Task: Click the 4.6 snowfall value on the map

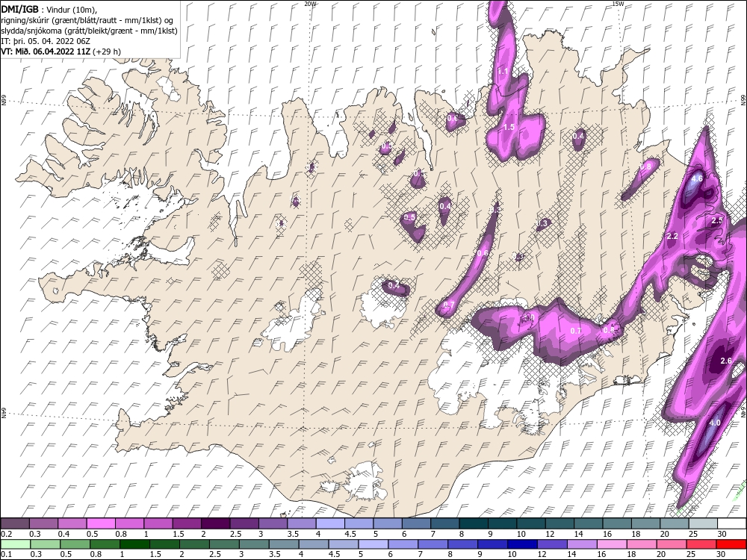Action: (x=697, y=179)
